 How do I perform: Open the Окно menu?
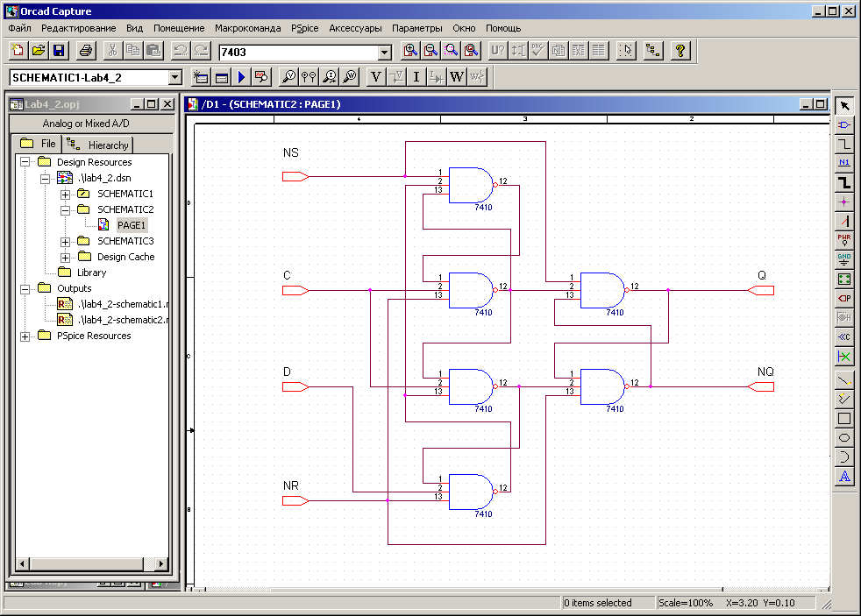(x=464, y=28)
